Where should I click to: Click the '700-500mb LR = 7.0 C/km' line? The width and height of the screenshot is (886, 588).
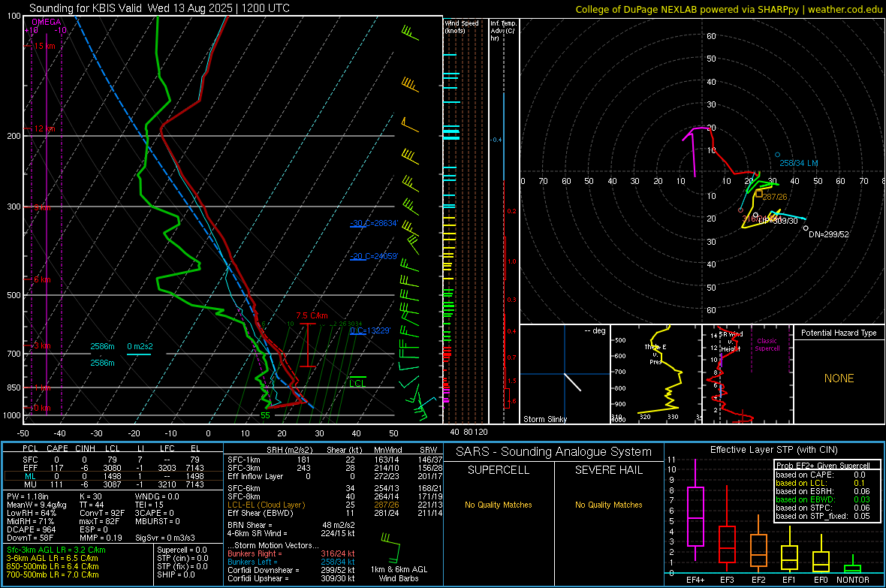point(53,574)
